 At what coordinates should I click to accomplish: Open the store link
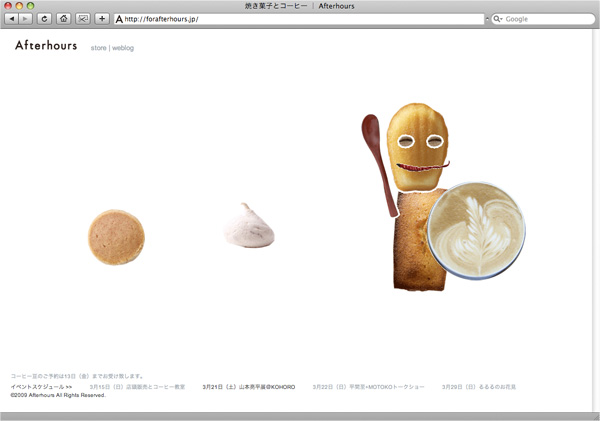(98, 48)
